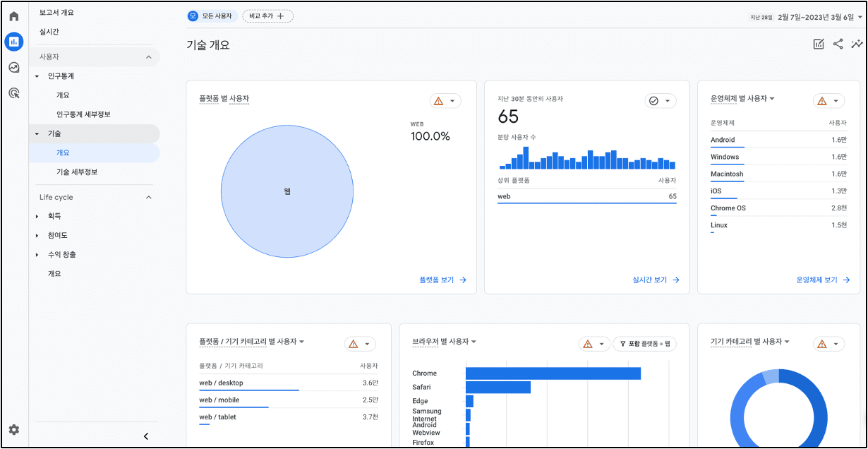The height and width of the screenshot is (449, 868).
Task: Open the Home icon in left rail
Action: click(13, 16)
